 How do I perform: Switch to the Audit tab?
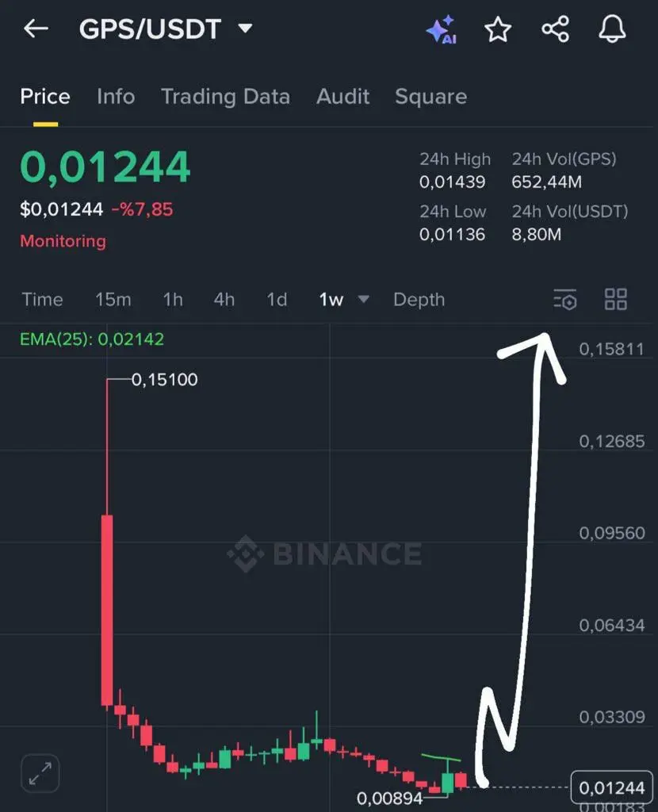pyautogui.click(x=342, y=96)
